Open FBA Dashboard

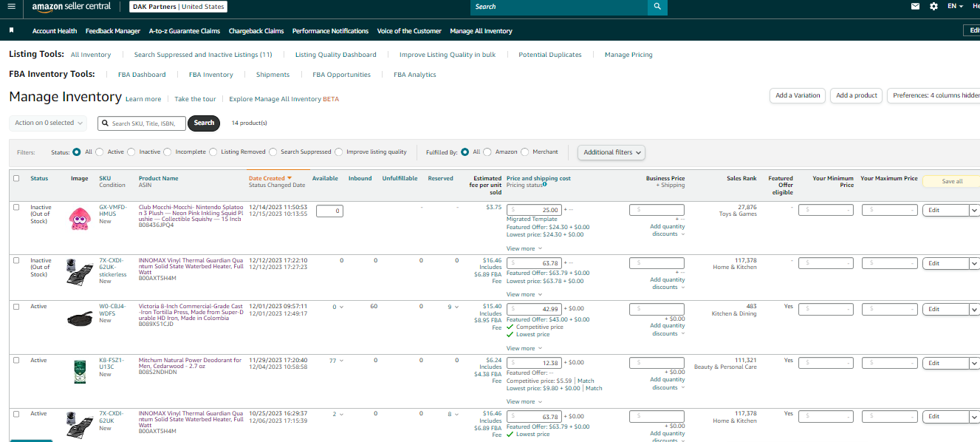pyautogui.click(x=142, y=75)
